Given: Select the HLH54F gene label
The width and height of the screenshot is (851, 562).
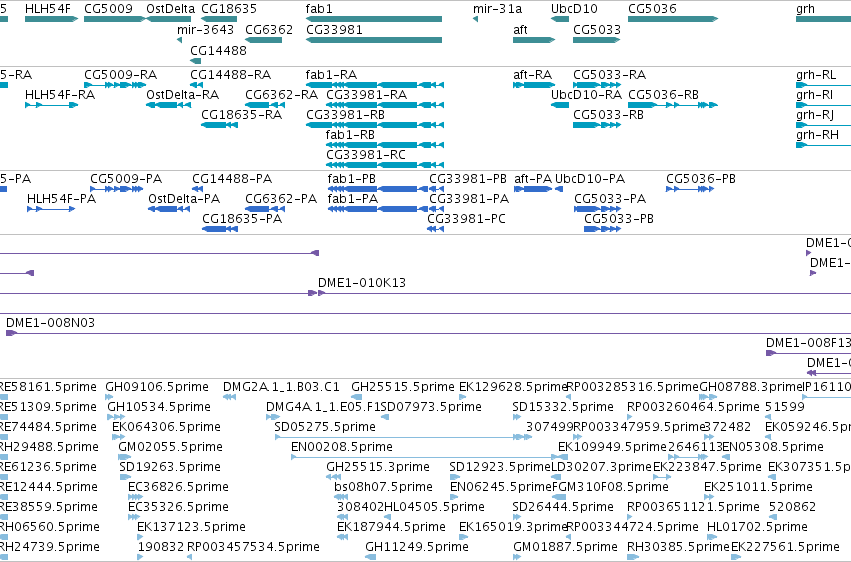Looking at the screenshot, I should (x=48, y=9).
